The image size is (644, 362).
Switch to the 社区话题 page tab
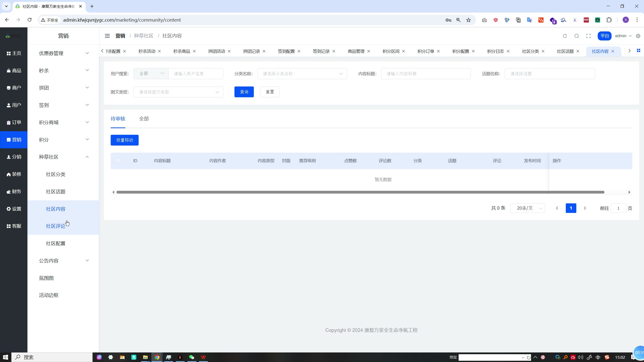[565, 51]
